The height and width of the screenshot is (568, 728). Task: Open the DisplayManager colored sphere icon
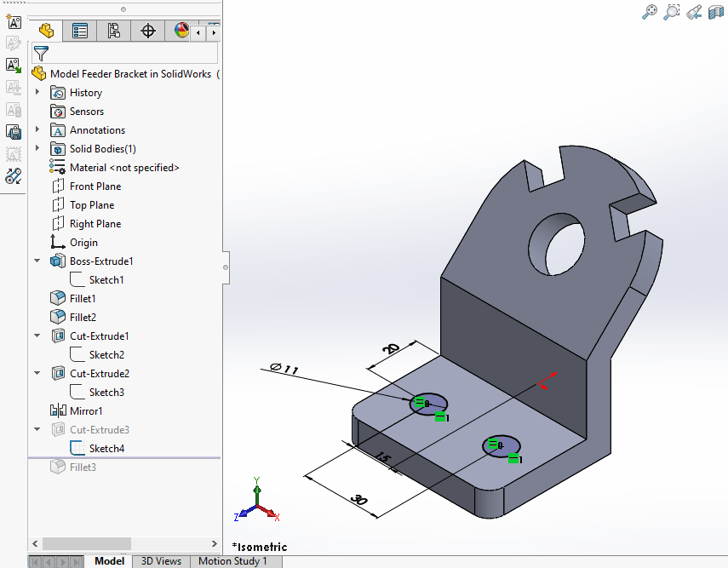coord(180,30)
